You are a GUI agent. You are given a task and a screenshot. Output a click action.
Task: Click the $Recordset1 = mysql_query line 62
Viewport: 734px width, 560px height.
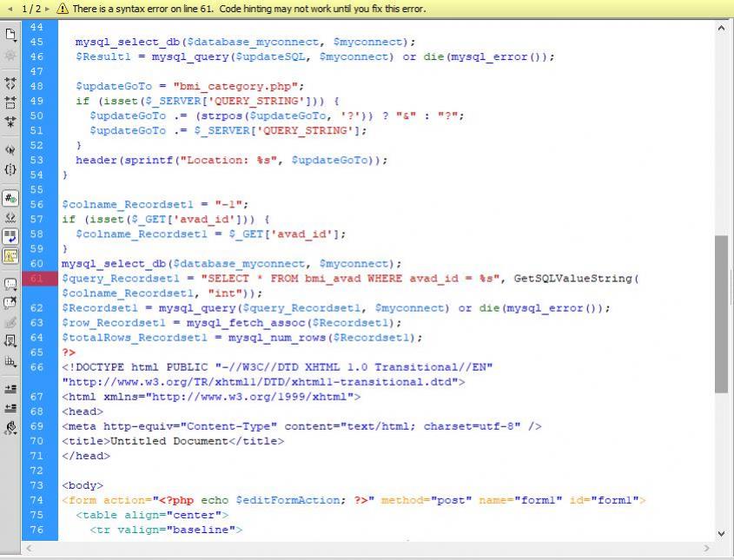pyautogui.click(x=336, y=308)
